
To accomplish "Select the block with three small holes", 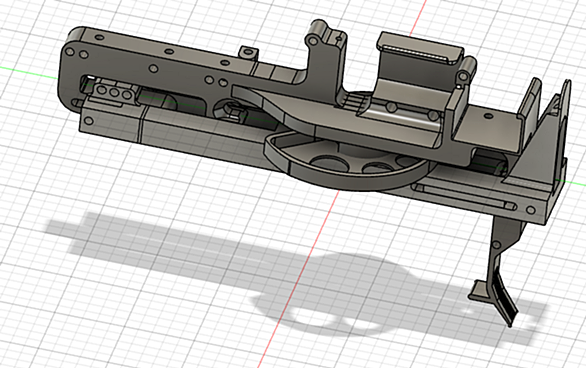I will [113, 93].
